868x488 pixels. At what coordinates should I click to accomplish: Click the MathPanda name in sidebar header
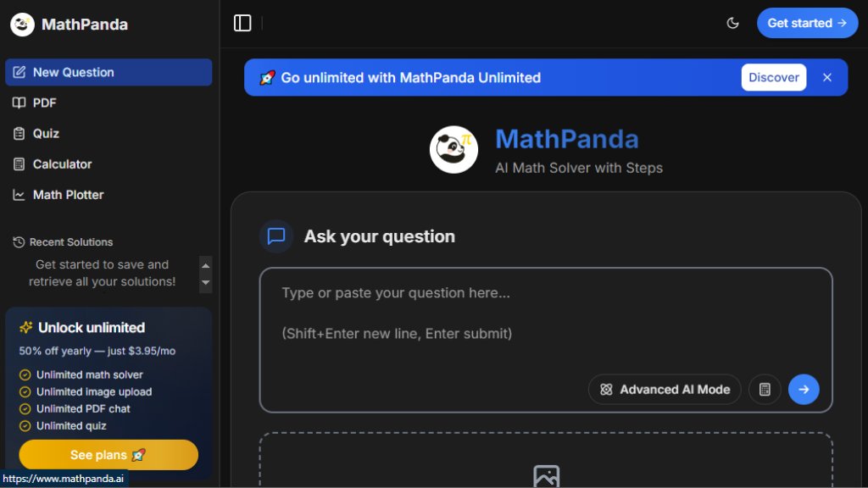pyautogui.click(x=85, y=25)
